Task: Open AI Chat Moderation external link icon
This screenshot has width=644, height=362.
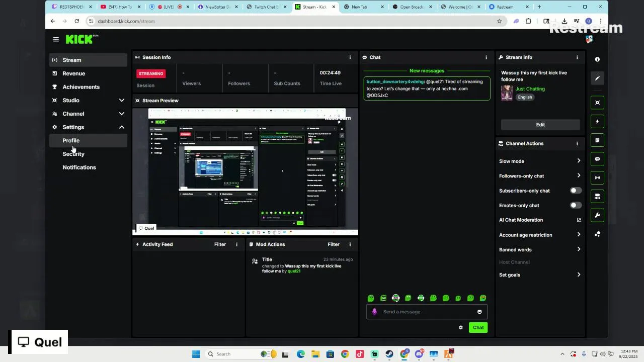Action: (579, 220)
